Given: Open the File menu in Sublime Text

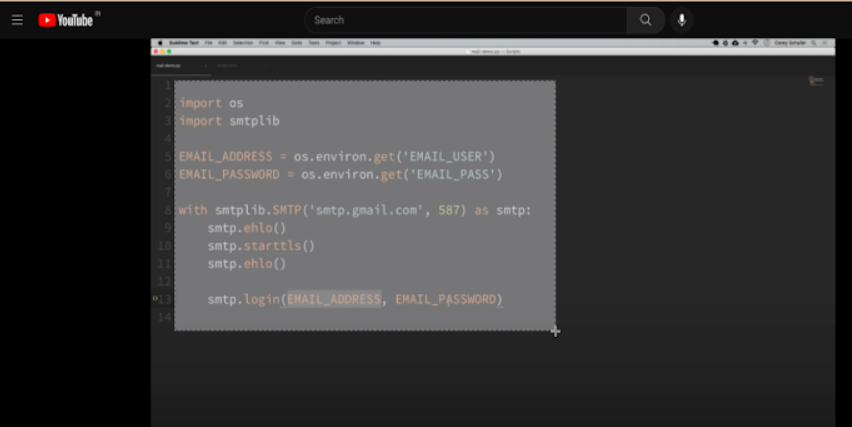Looking at the screenshot, I should [208, 43].
